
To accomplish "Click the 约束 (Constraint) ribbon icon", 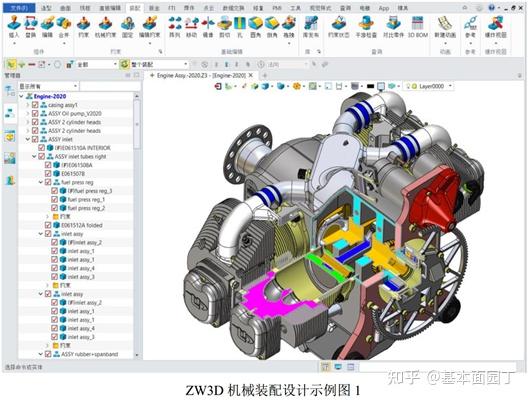I will click(x=83, y=27).
